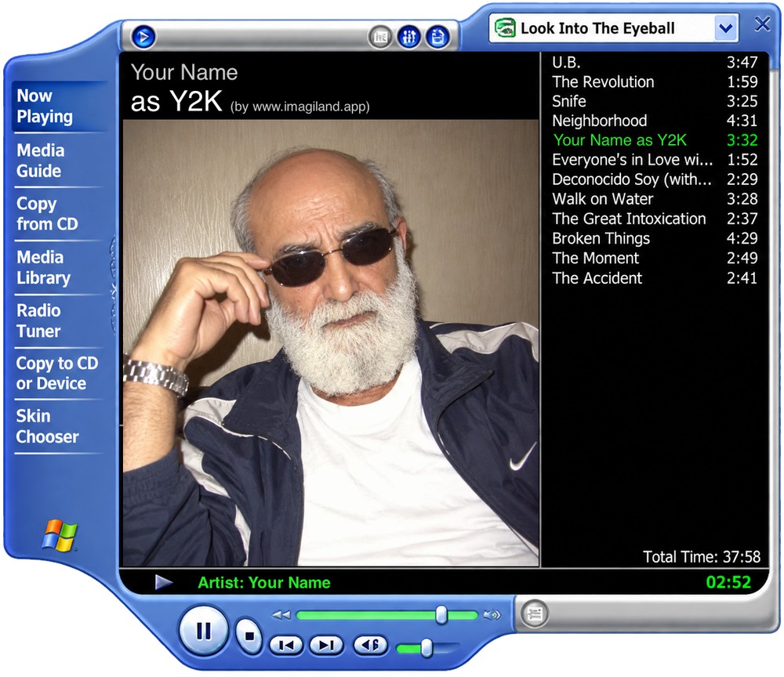Click the album art photo in the visualization area
The image size is (784, 677).
(x=331, y=342)
